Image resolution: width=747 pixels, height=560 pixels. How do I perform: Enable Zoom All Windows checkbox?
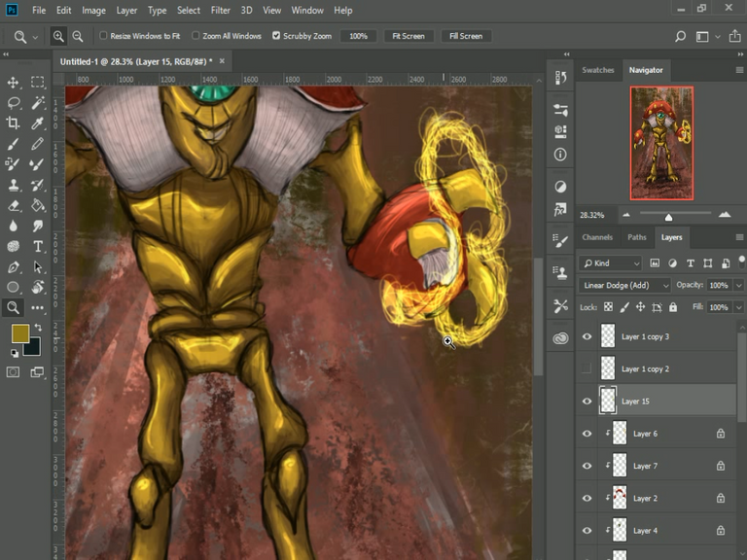pos(196,36)
